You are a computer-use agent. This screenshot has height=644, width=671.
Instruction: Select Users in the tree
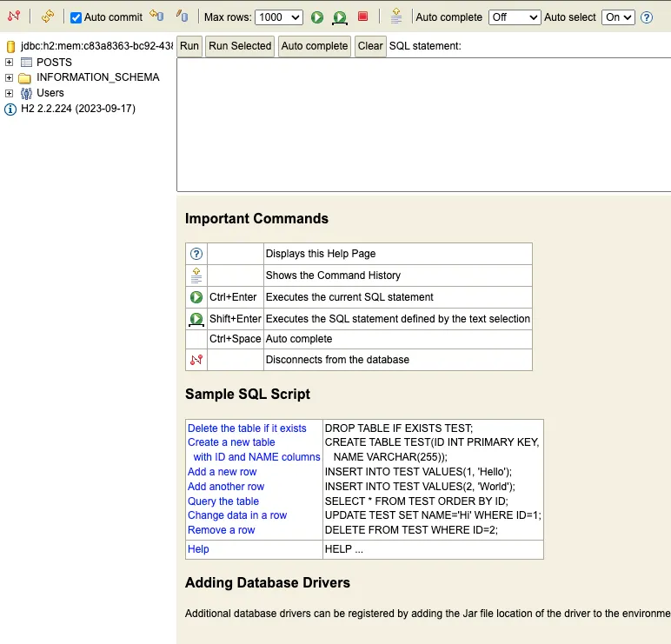pyautogui.click(x=50, y=93)
